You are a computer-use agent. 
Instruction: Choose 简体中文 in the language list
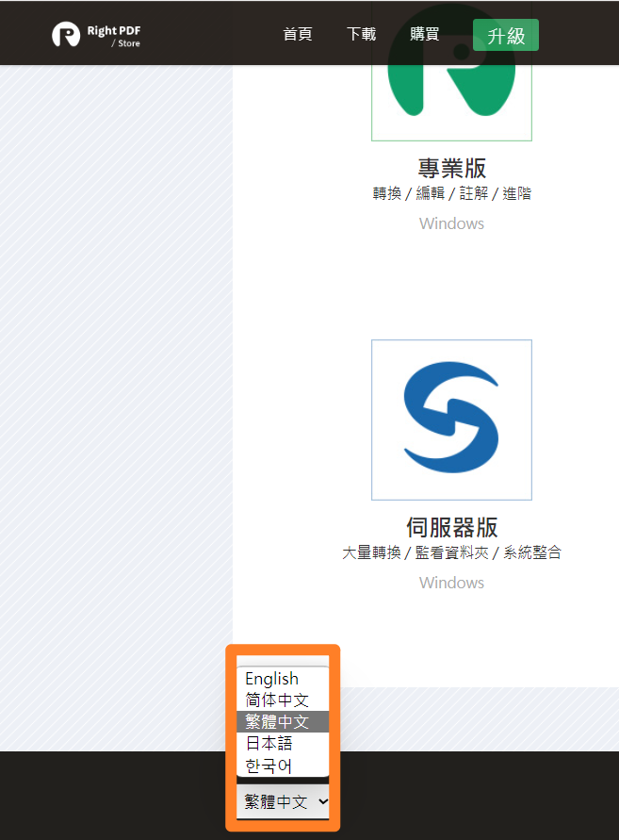tap(283, 700)
